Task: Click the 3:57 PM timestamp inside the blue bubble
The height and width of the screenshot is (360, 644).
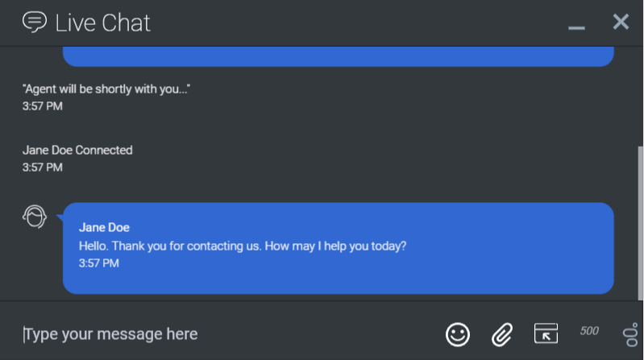Action: click(98, 263)
